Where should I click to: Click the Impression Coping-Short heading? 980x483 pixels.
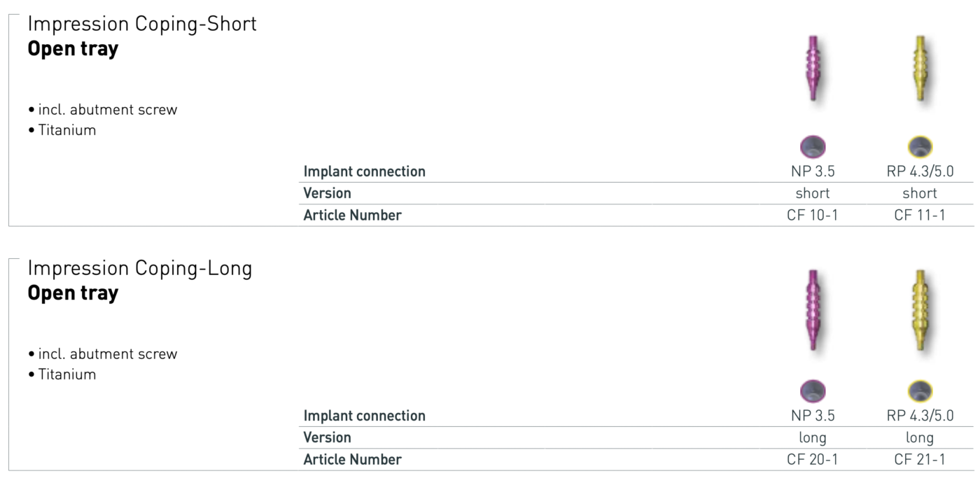[142, 24]
